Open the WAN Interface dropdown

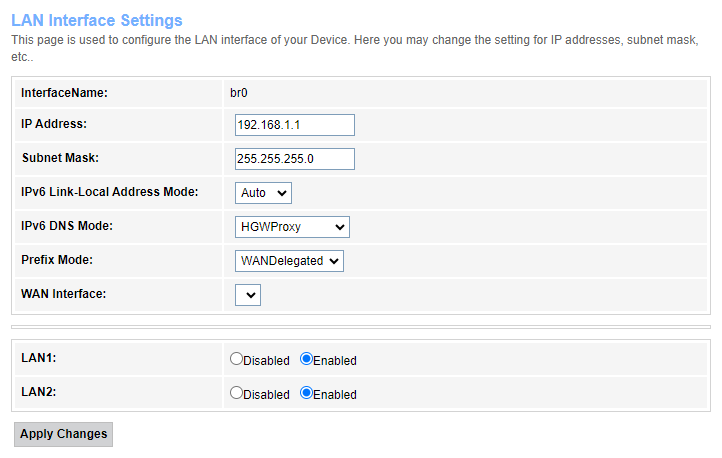tap(248, 294)
